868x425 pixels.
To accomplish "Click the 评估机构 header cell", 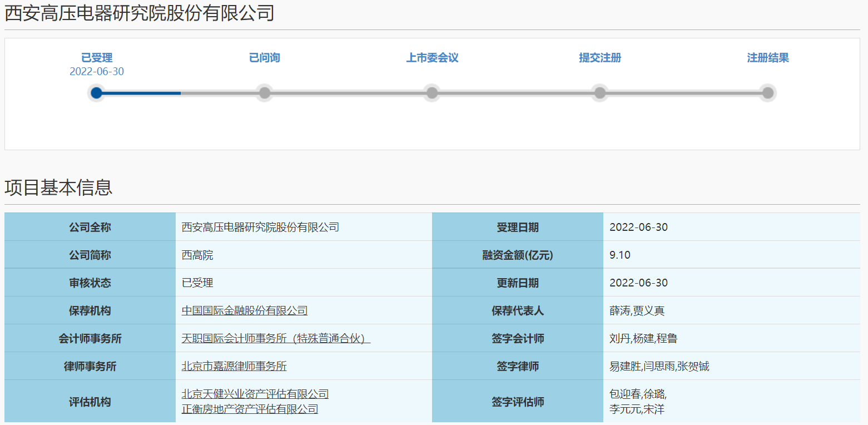I will [x=90, y=401].
